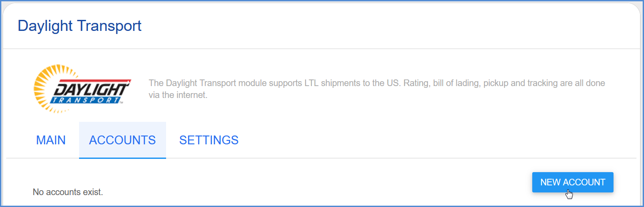Select the ACCOUNTS tab

point(122,140)
